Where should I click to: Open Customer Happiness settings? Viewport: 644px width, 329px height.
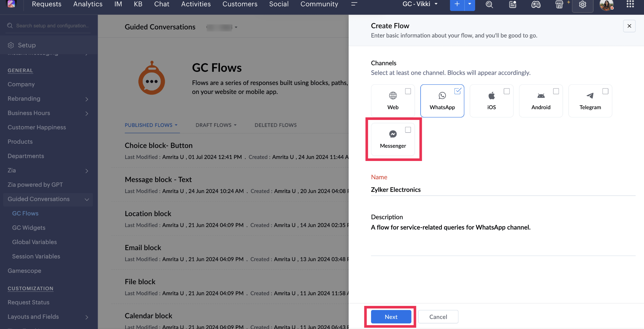tap(37, 127)
